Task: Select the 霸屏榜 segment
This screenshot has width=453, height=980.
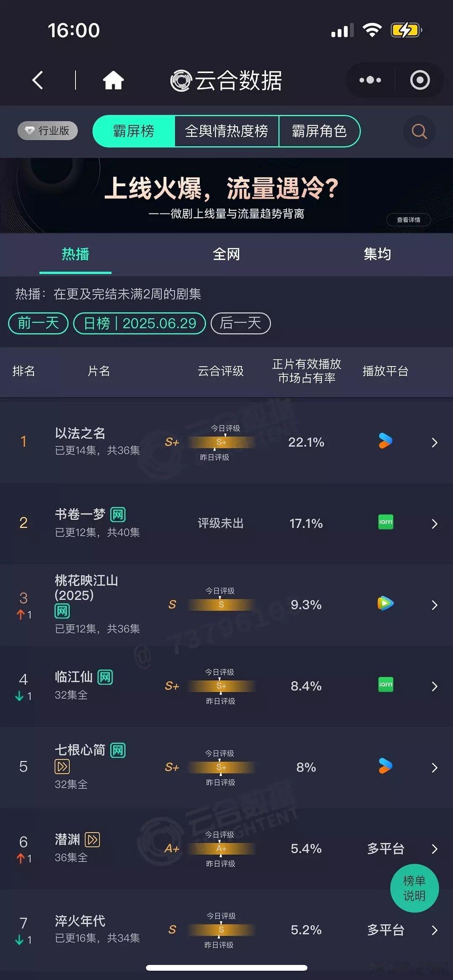Action: pos(133,131)
